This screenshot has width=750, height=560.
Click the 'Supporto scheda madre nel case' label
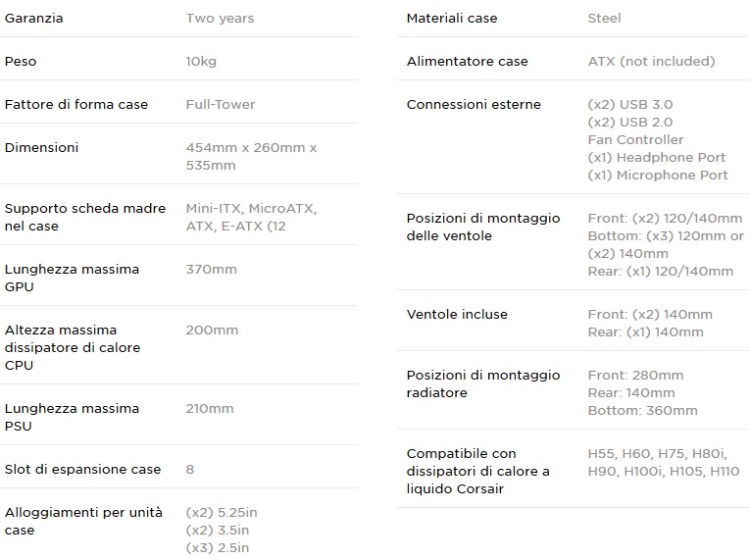[x=72, y=217]
